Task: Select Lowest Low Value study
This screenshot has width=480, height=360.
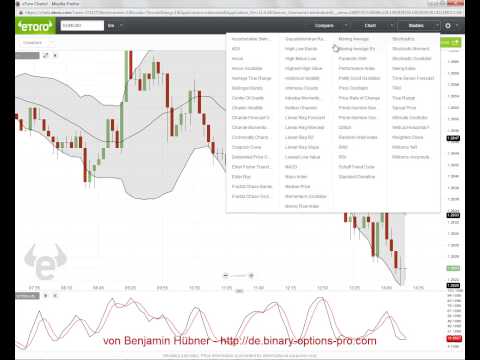Action: coord(303,157)
